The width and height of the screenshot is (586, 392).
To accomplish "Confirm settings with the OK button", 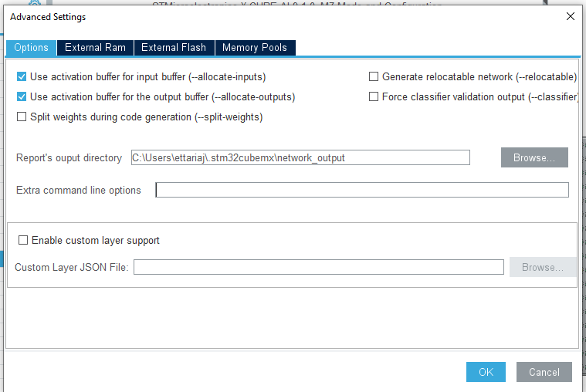I will (x=486, y=372).
